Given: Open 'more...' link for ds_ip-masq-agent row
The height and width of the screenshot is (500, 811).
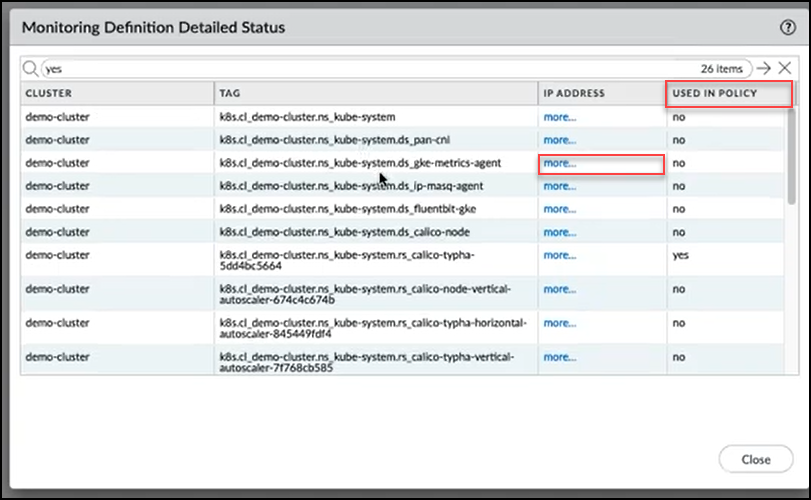Looking at the screenshot, I should pyautogui.click(x=559, y=186).
